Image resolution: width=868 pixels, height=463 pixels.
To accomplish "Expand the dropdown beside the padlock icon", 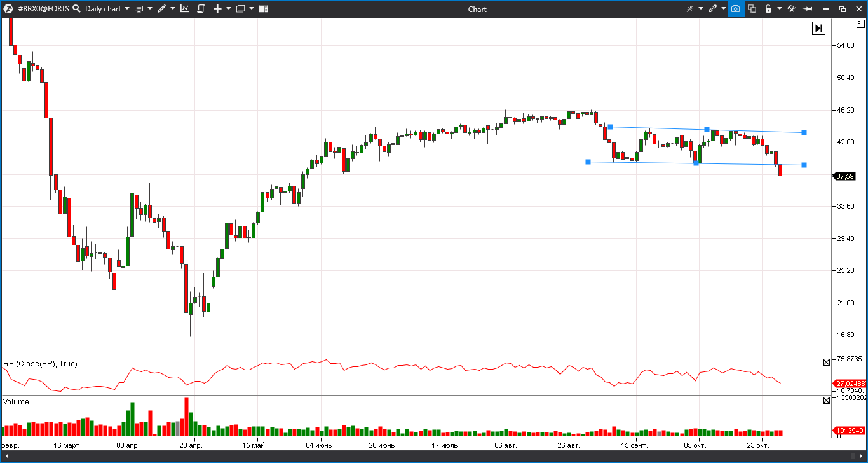I will [x=780, y=8].
